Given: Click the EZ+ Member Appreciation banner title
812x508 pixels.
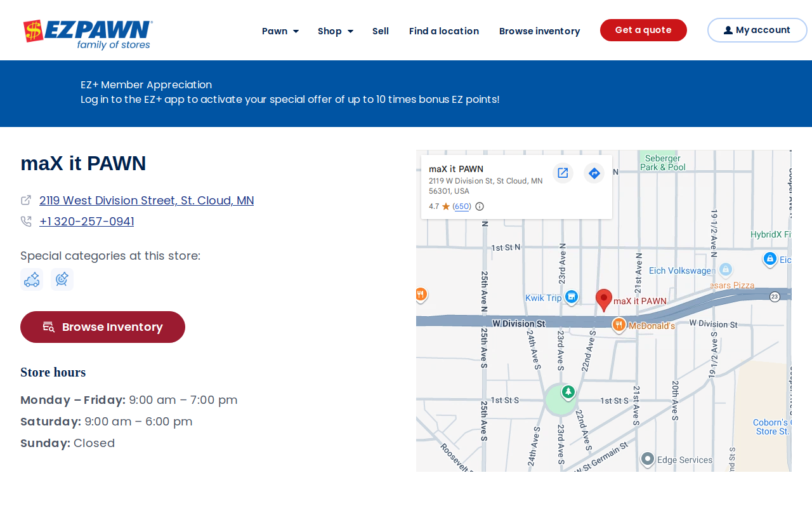Looking at the screenshot, I should tap(147, 84).
